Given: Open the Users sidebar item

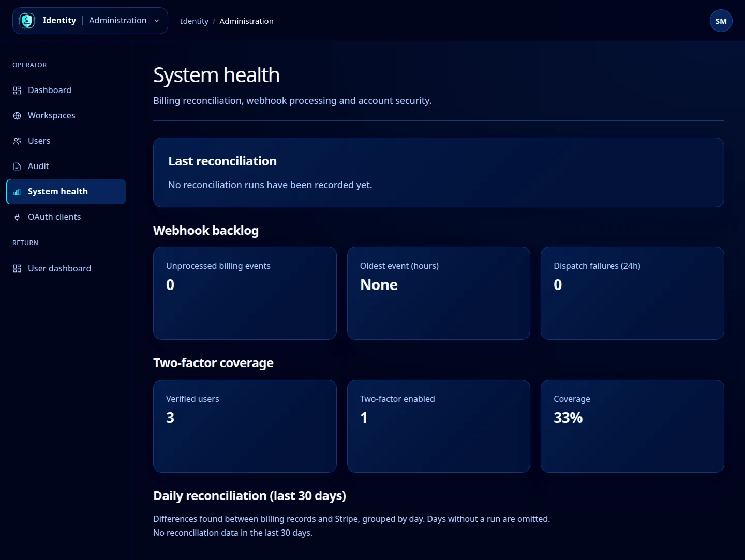Looking at the screenshot, I should coord(66,141).
